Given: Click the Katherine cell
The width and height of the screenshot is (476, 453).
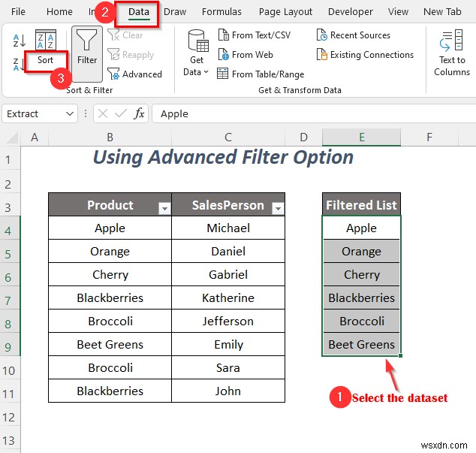Looking at the screenshot, I should (x=228, y=297).
